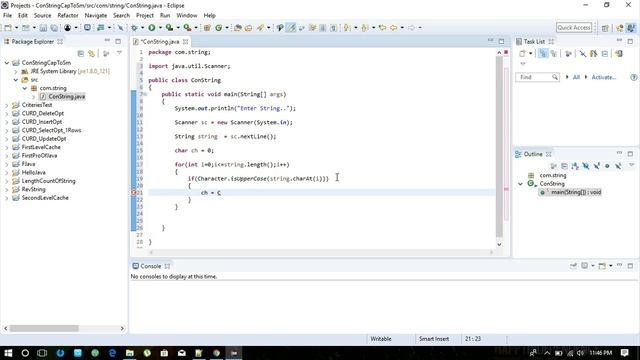
Task: Click the Forward navigation arrow
Action: (411, 28)
